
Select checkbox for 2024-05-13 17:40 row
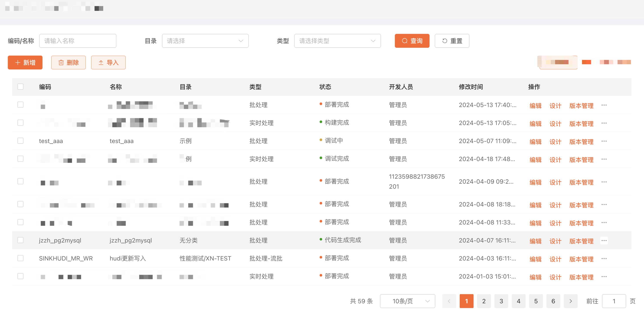[x=21, y=105]
